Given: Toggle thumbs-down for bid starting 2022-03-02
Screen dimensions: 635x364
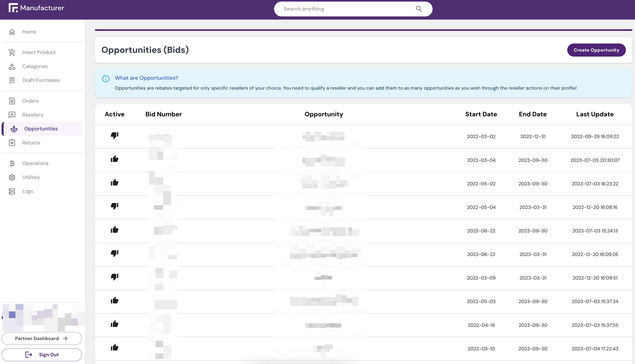Looking at the screenshot, I should click(x=114, y=136).
